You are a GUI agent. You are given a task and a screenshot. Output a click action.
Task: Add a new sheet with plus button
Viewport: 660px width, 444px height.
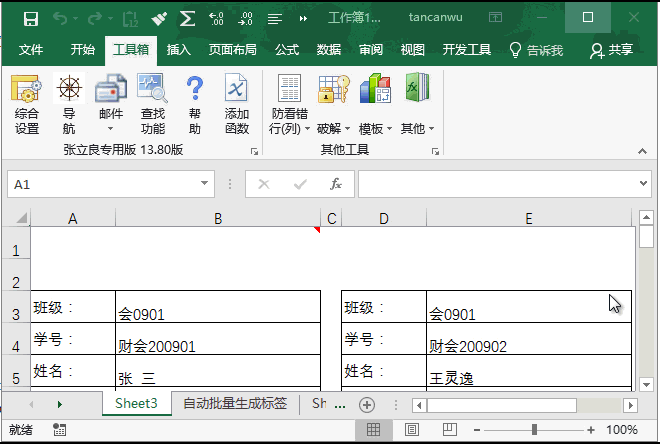367,405
